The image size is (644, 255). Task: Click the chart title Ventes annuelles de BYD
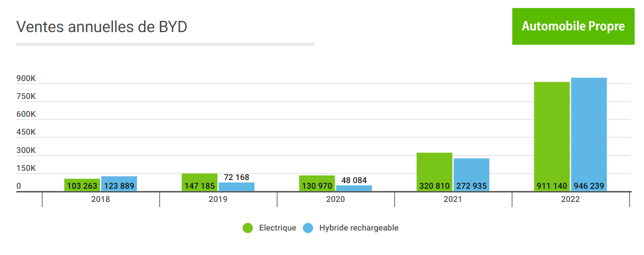tap(102, 27)
